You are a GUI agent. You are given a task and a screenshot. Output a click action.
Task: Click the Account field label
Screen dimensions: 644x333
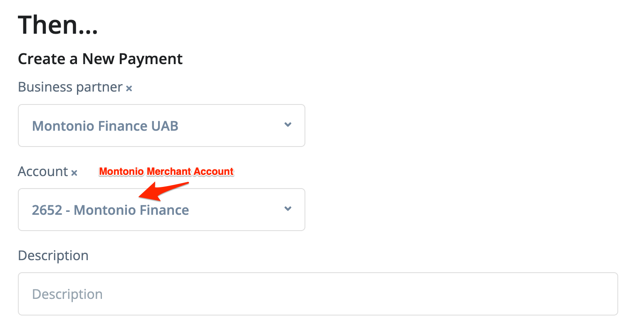point(43,171)
